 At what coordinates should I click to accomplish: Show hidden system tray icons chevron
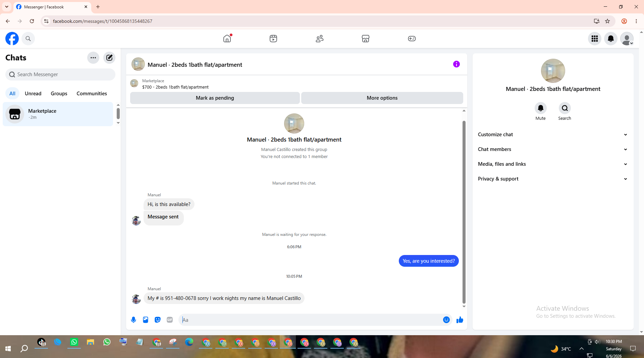[x=582, y=349]
